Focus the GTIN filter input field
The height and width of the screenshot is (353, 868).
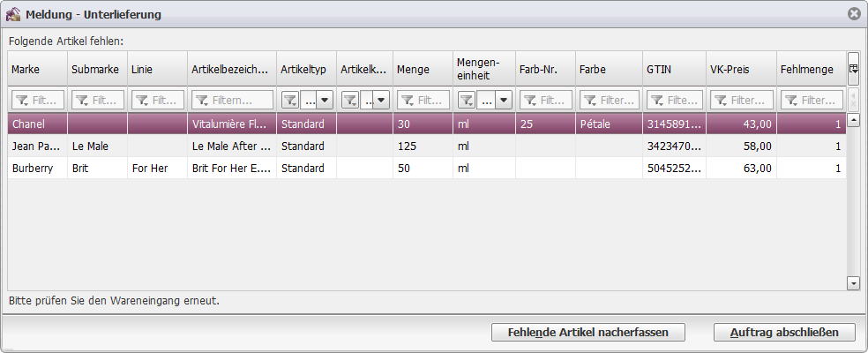[x=674, y=101]
